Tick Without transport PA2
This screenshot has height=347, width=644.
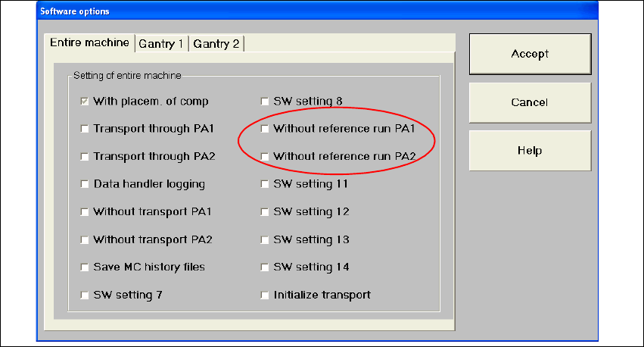coord(85,239)
